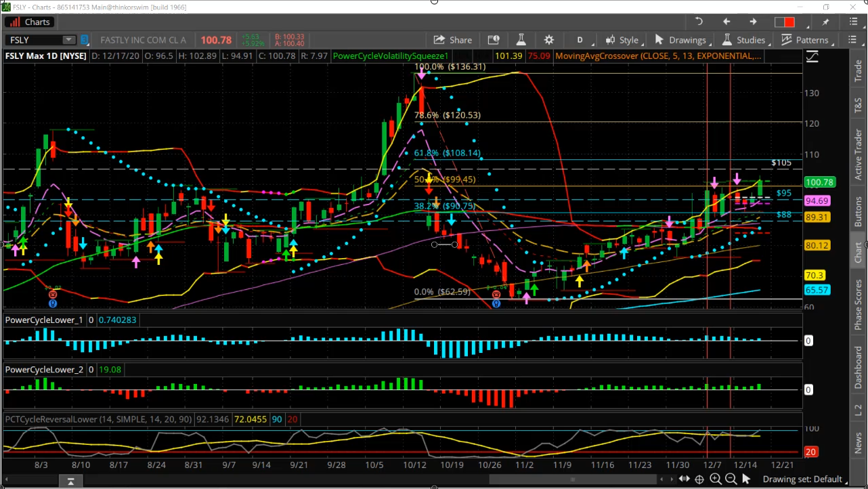Click the PCTCycleReversalLower study label

98,419
